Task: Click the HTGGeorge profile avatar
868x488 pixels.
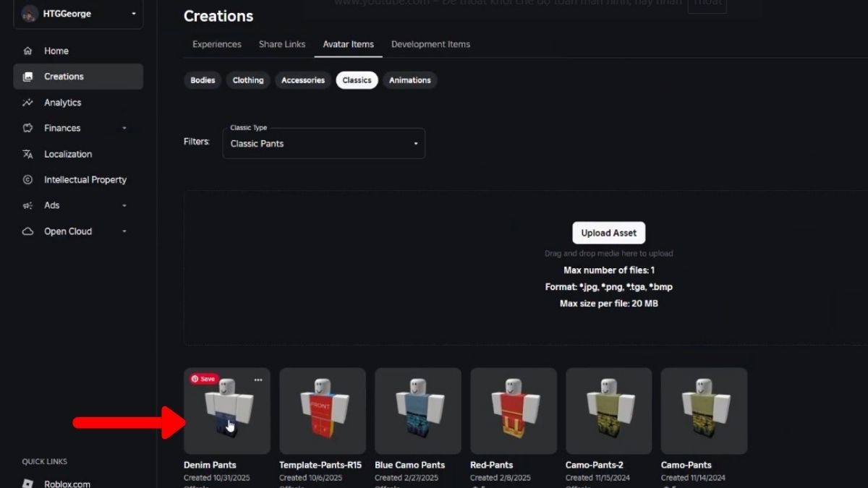Action: click(x=30, y=14)
